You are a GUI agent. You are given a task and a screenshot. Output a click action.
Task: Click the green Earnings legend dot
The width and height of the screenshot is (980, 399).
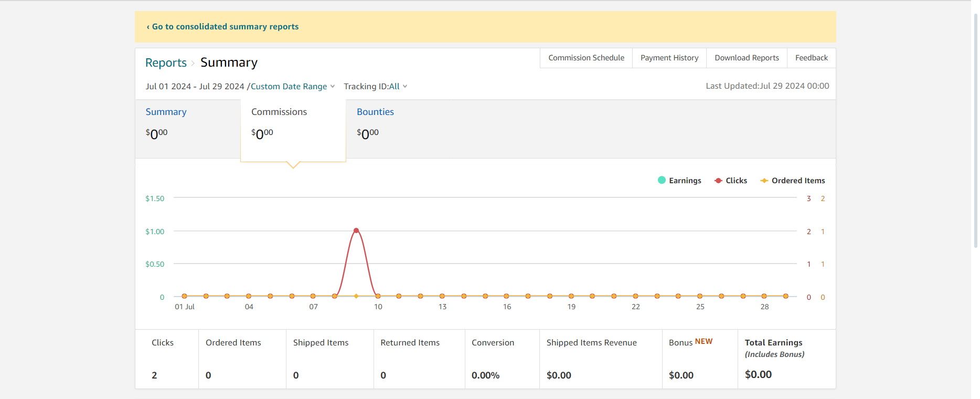pyautogui.click(x=662, y=180)
